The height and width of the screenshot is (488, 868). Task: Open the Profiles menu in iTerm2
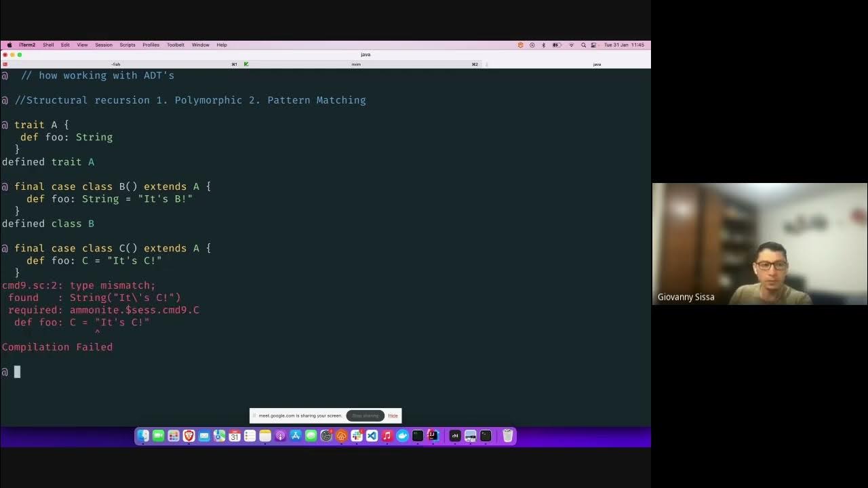coord(151,45)
